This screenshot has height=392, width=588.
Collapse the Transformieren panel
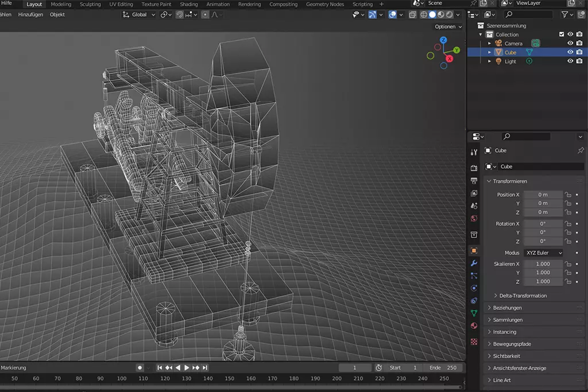[x=510, y=181]
